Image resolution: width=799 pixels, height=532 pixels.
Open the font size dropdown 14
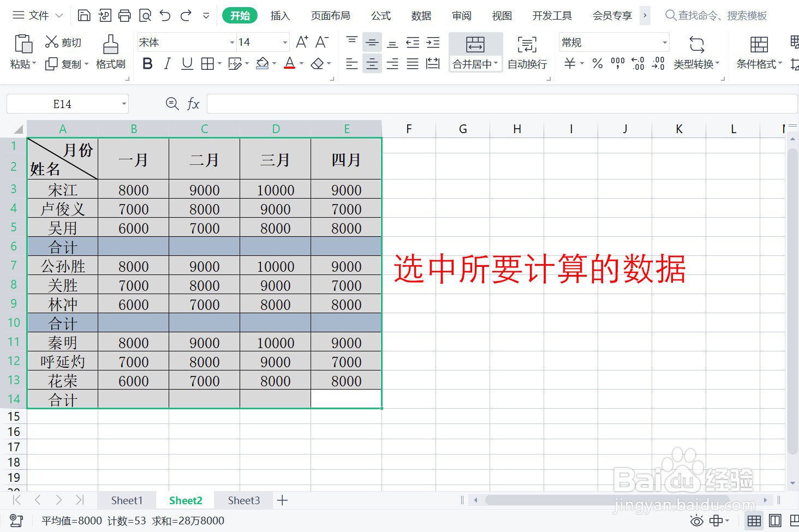[285, 42]
